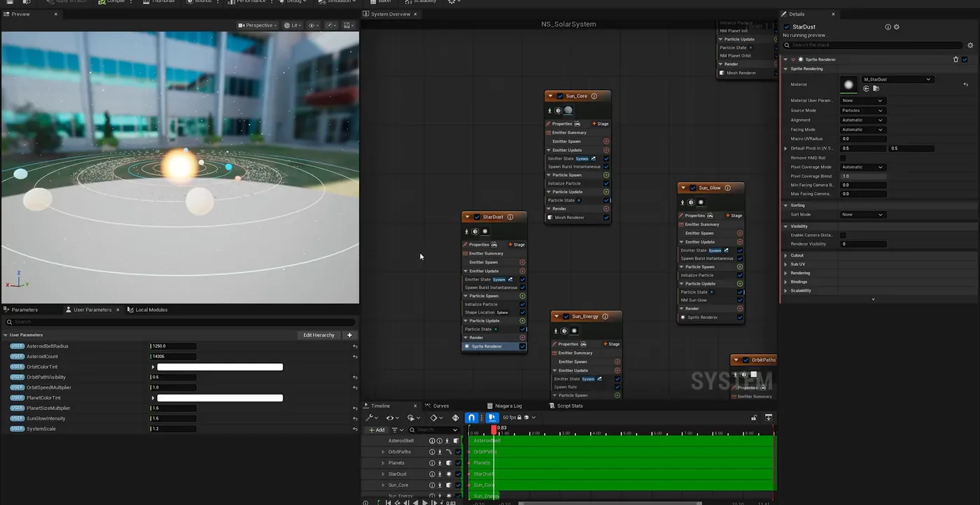
Task: Toggle the timeline snapping magnet icon
Action: pyautogui.click(x=472, y=418)
